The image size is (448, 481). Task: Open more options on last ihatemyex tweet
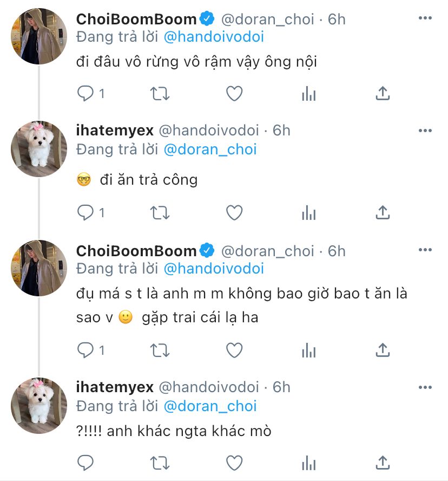click(x=425, y=387)
